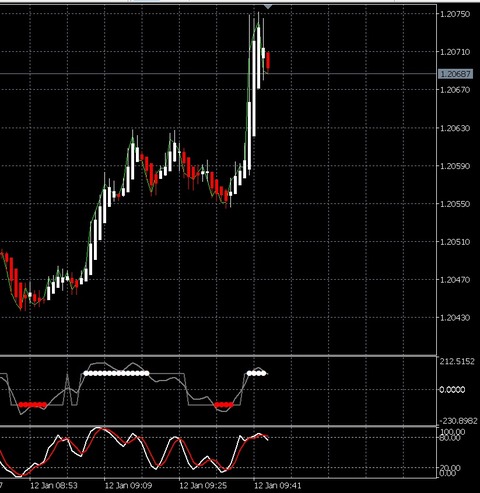Click the 1.20750 price scale label
The image size is (480, 493).
455,14
